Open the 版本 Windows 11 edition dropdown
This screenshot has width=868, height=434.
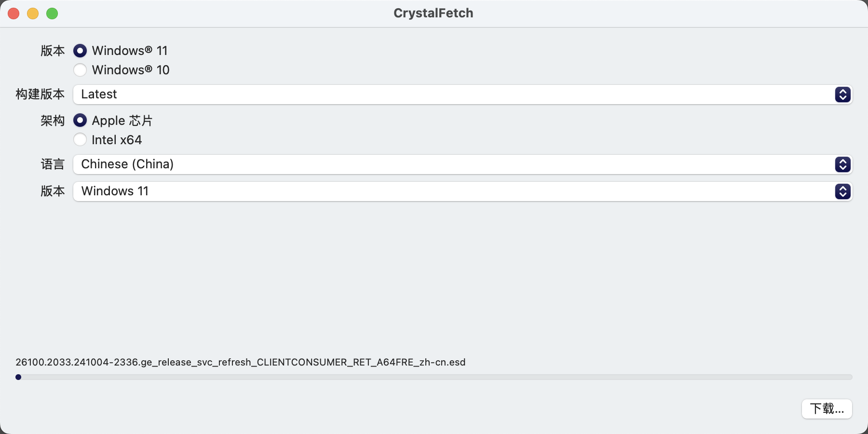tap(462, 191)
